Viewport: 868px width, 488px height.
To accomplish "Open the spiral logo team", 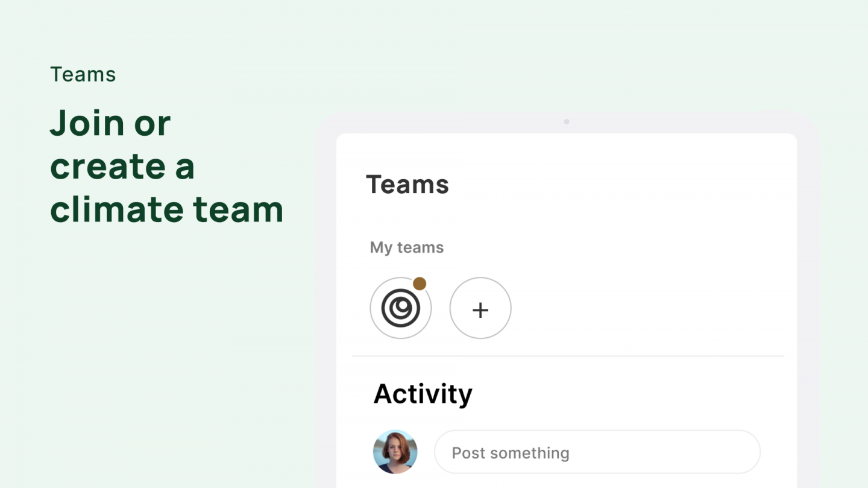I will click(400, 308).
